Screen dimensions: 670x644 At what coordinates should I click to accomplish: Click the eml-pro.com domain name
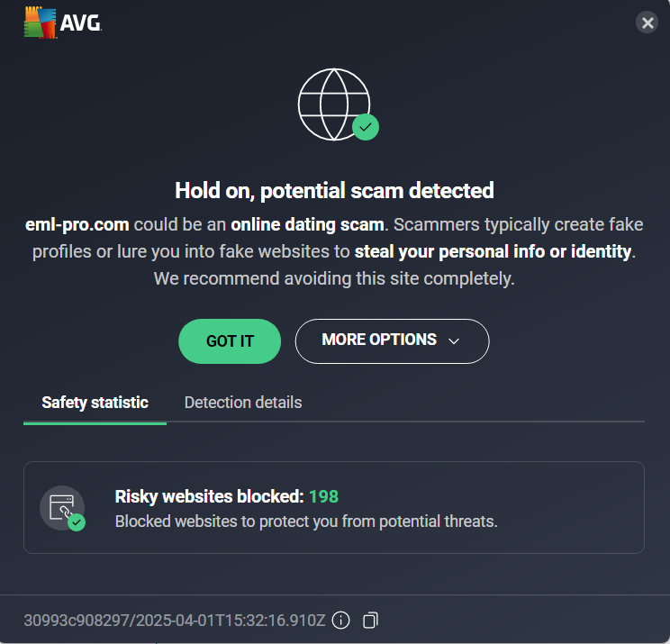coord(77,224)
